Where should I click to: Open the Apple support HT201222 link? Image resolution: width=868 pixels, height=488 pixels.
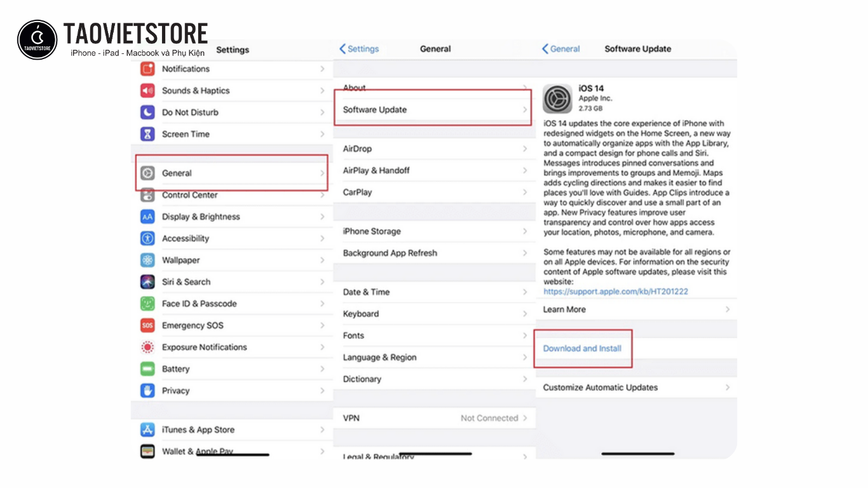click(616, 290)
